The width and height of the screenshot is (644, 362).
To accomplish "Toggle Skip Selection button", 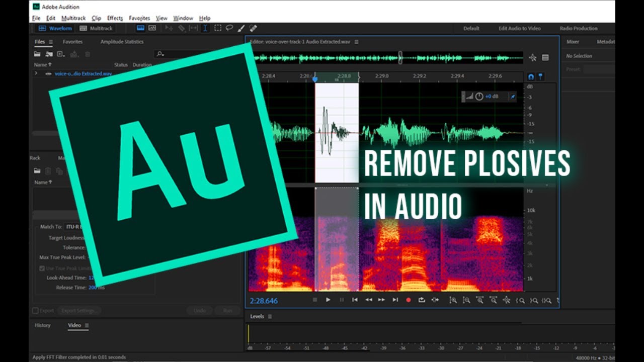I will coord(435,300).
